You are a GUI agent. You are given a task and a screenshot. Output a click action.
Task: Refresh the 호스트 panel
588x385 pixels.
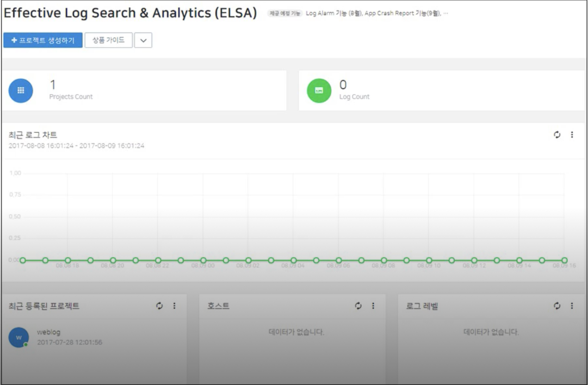pyautogui.click(x=358, y=306)
